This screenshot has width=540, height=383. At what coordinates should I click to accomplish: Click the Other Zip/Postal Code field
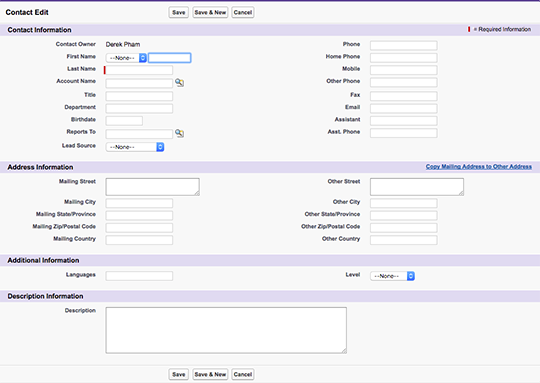(404, 228)
